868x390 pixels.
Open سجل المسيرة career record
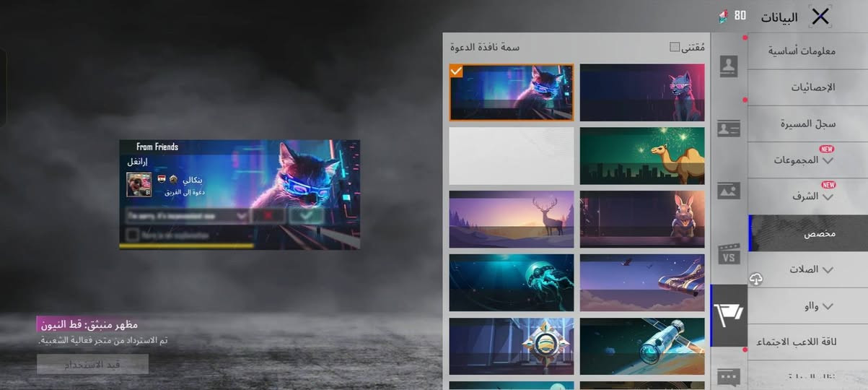807,123
